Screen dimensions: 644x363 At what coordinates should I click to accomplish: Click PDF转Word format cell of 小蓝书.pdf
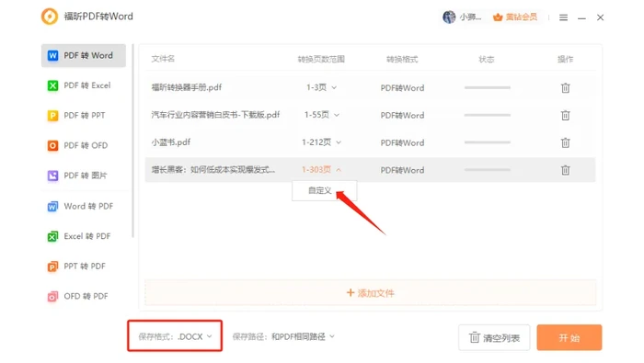(402, 142)
